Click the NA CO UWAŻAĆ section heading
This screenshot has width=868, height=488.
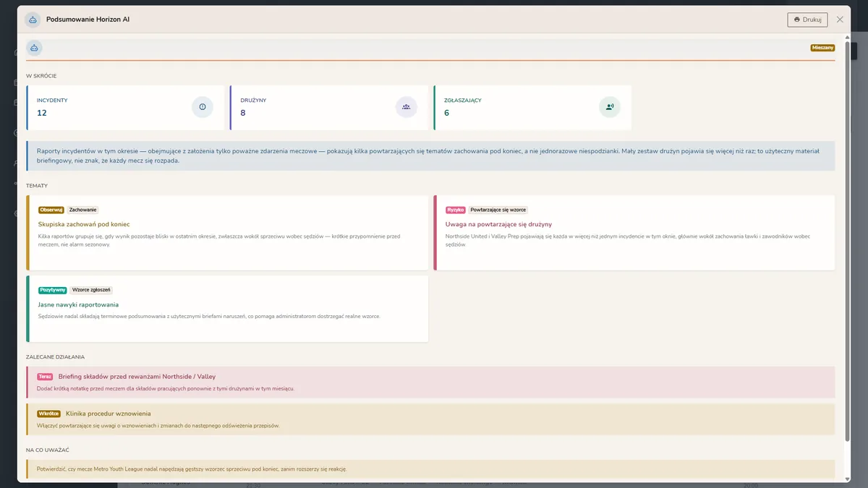click(x=47, y=450)
